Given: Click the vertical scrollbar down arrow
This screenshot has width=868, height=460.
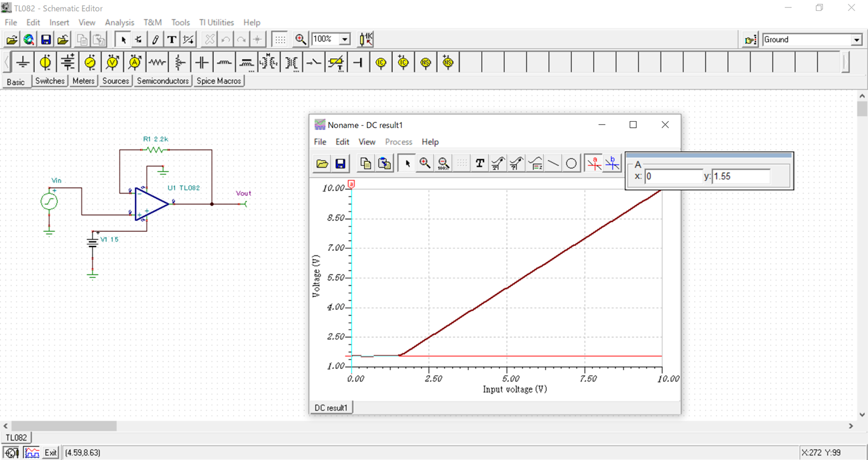Looking at the screenshot, I should click(862, 414).
